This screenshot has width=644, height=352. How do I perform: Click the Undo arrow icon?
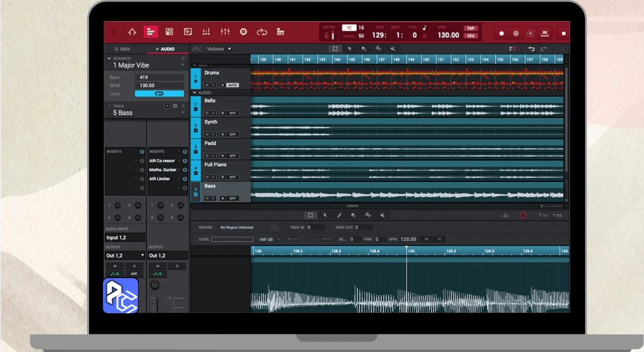(531, 49)
